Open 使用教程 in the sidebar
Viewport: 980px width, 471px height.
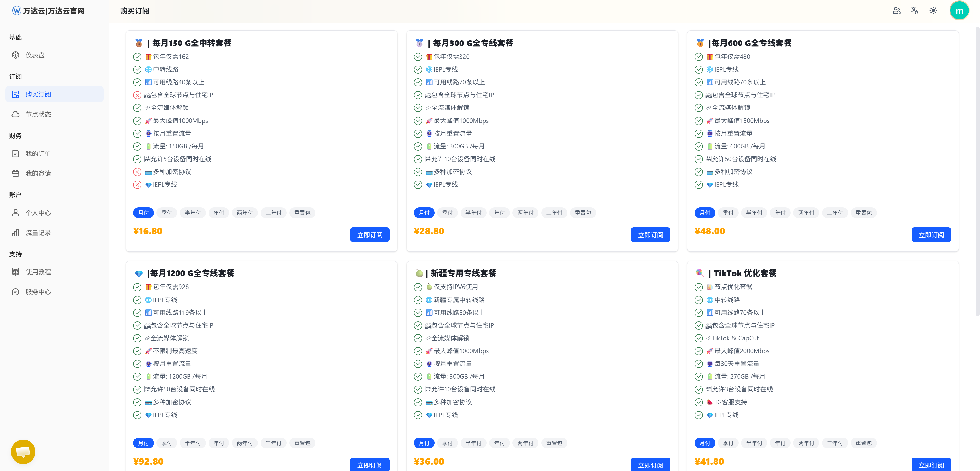pos(54,272)
